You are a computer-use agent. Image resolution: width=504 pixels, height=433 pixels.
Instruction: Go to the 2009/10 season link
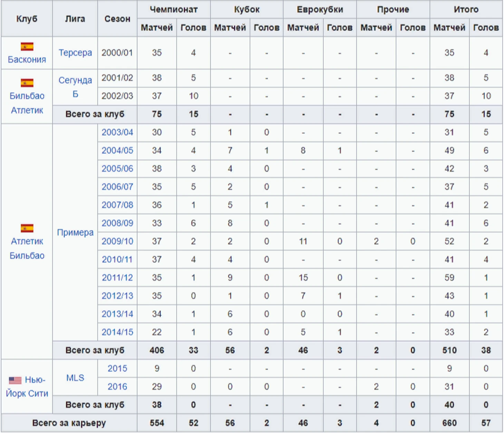click(117, 242)
